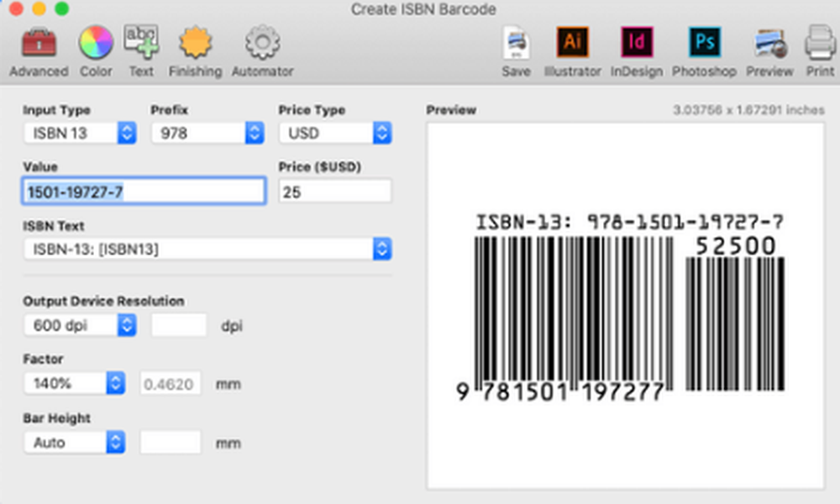This screenshot has width=840, height=504.
Task: Open the Input Type ISBN 13 dropdown
Action: pos(80,133)
